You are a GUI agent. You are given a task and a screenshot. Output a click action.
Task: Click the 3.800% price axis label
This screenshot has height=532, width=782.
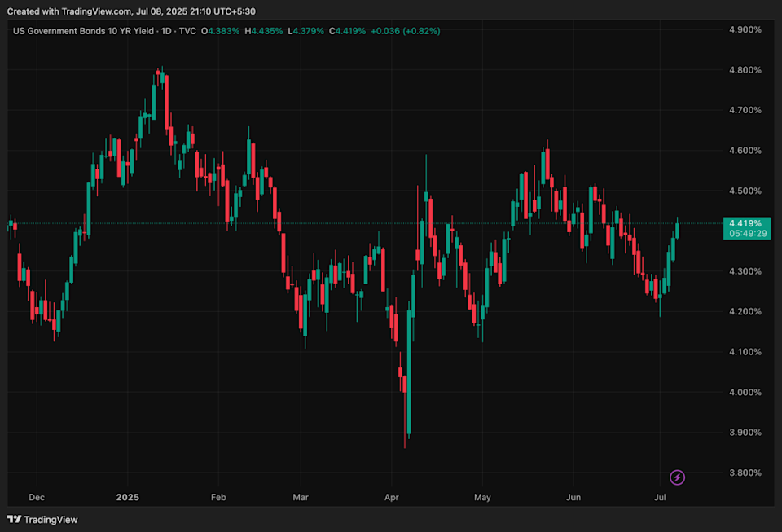pyautogui.click(x=745, y=473)
